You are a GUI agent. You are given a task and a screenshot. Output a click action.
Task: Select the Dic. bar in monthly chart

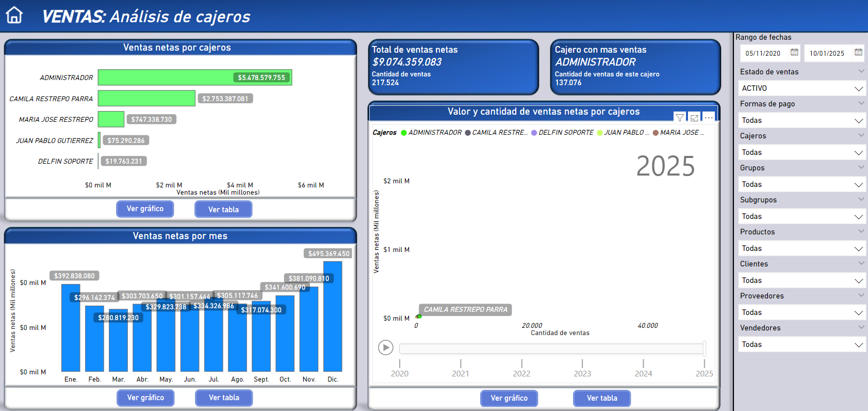tap(333, 317)
